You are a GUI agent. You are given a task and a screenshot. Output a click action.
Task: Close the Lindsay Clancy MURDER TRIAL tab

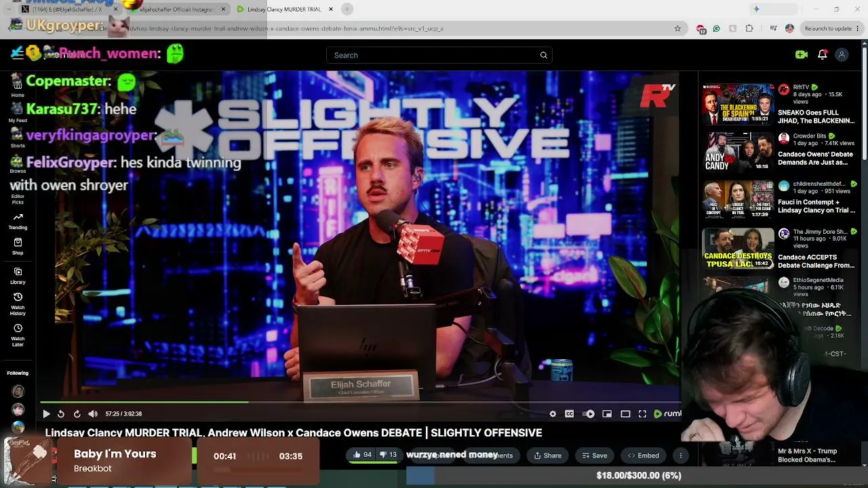331,9
